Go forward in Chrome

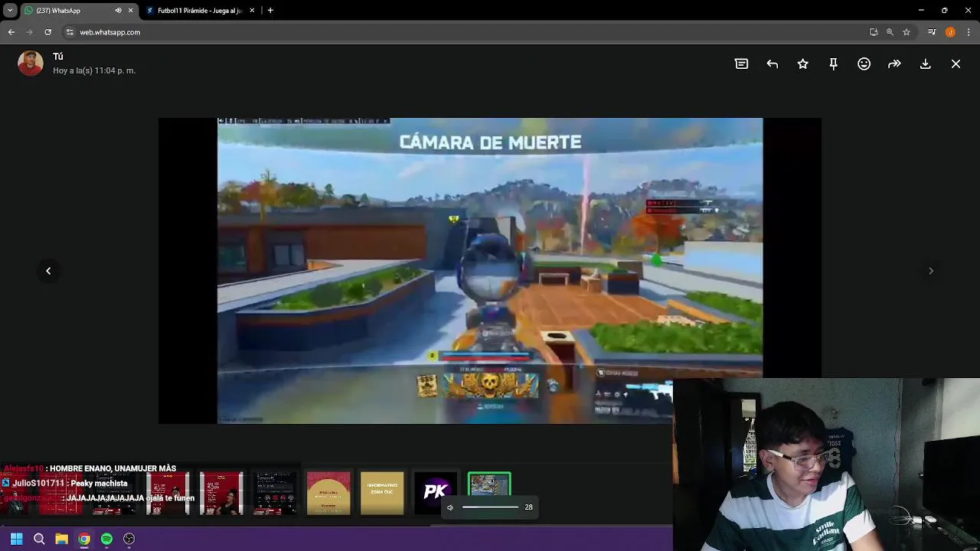pos(29,32)
